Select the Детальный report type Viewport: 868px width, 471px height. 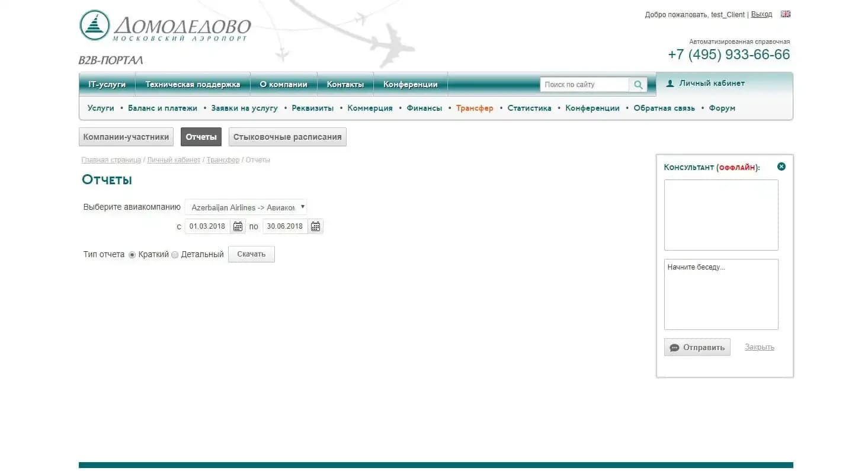(x=175, y=255)
